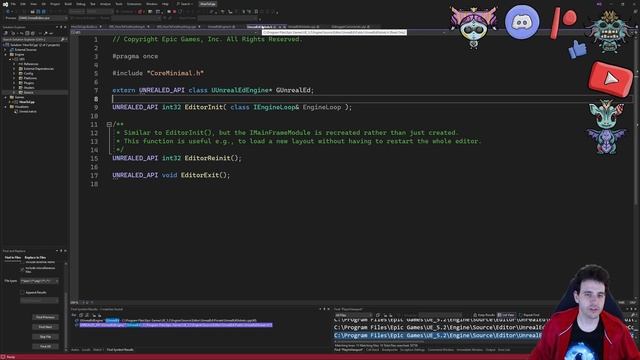Select the Unreal.natvis file
The width and height of the screenshot is (640, 360).
[x=28, y=111]
